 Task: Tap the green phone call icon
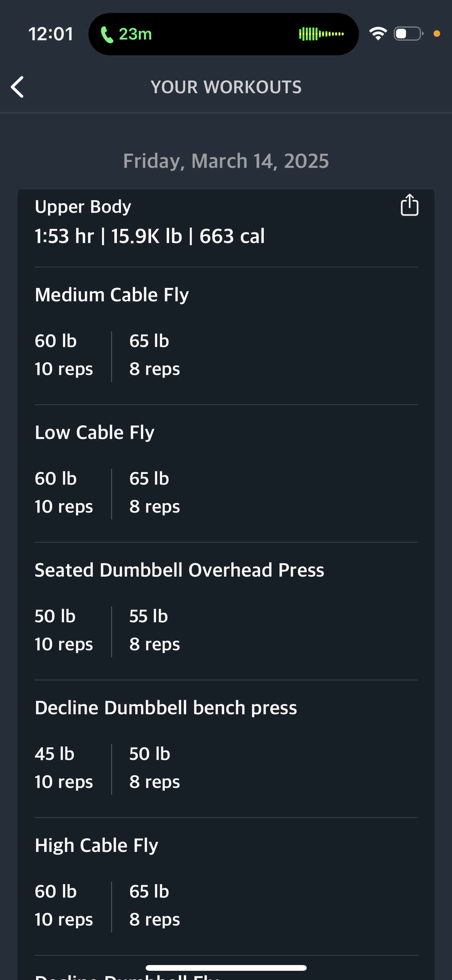pos(107,35)
